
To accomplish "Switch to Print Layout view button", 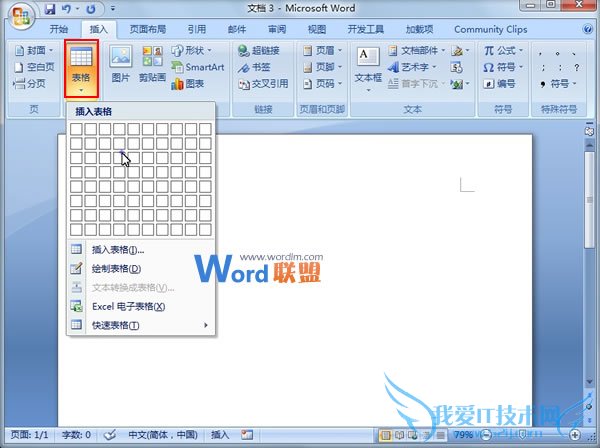I will 385,435.
